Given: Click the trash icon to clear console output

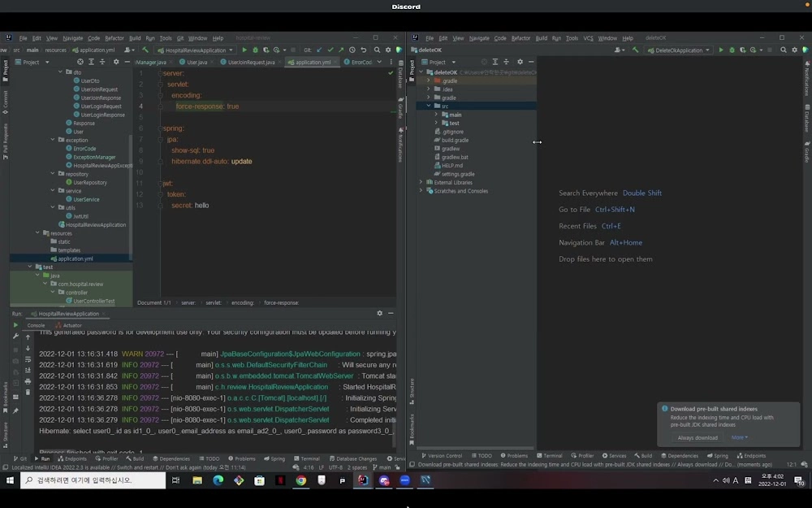Looking at the screenshot, I should pyautogui.click(x=28, y=392).
